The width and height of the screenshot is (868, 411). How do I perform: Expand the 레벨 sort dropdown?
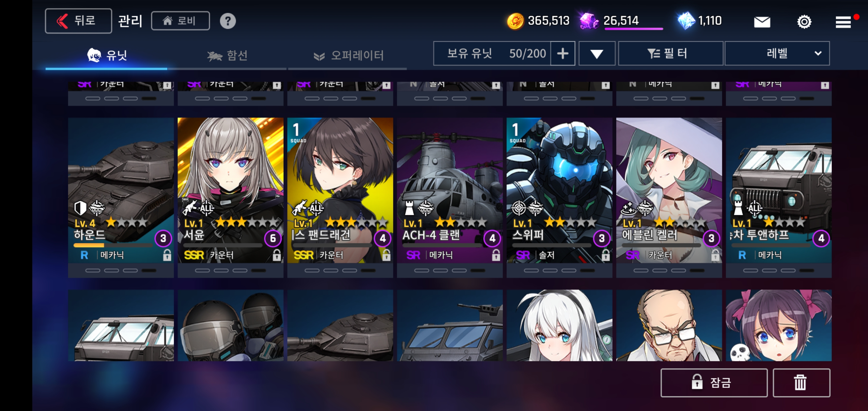point(777,53)
